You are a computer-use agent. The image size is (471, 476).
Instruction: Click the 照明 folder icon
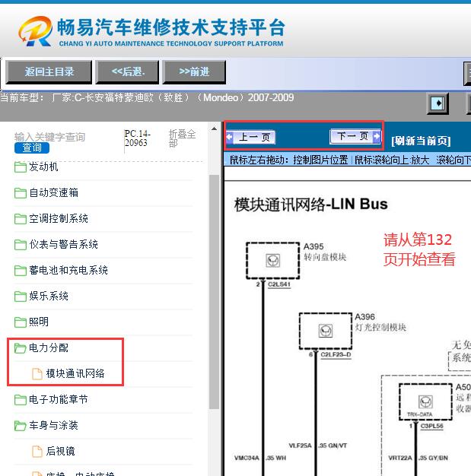[x=20, y=322]
